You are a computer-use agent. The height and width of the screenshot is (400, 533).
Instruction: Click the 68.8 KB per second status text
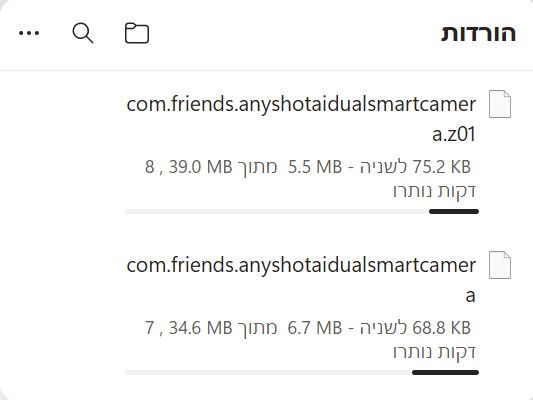tap(415, 328)
